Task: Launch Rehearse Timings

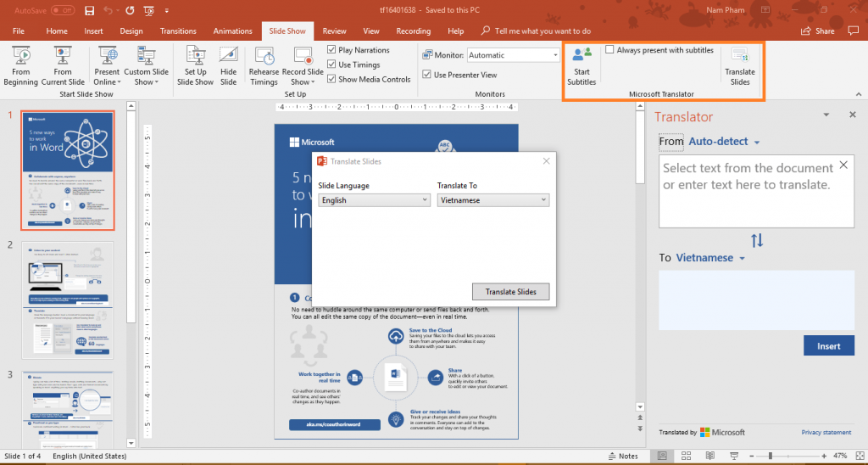Action: pos(264,66)
